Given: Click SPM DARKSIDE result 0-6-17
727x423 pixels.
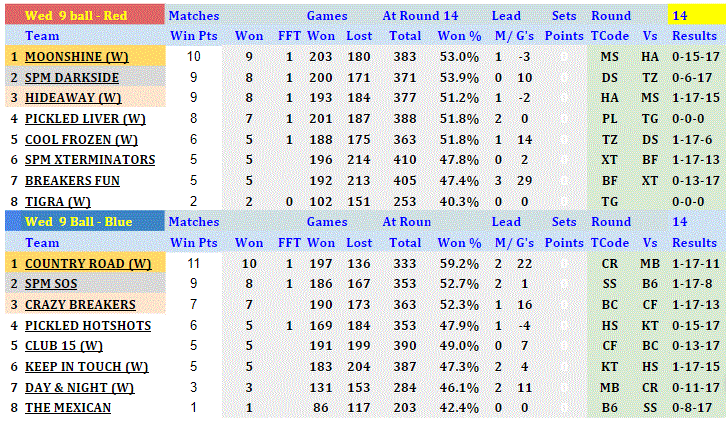Looking at the screenshot, I should pos(692,77).
